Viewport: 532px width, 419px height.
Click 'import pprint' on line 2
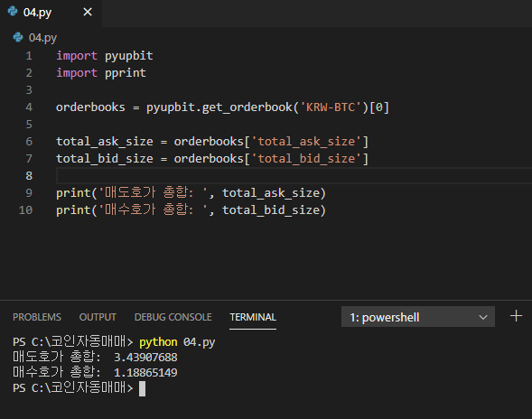coord(101,73)
